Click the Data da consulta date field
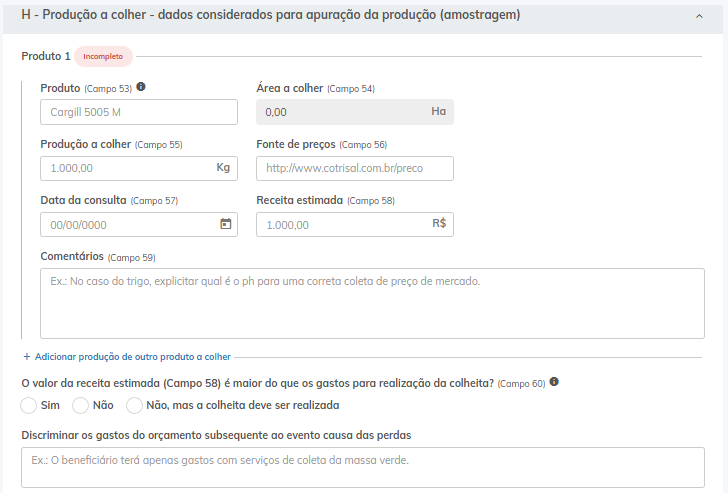Viewport: 728px width, 493px height. (126, 224)
